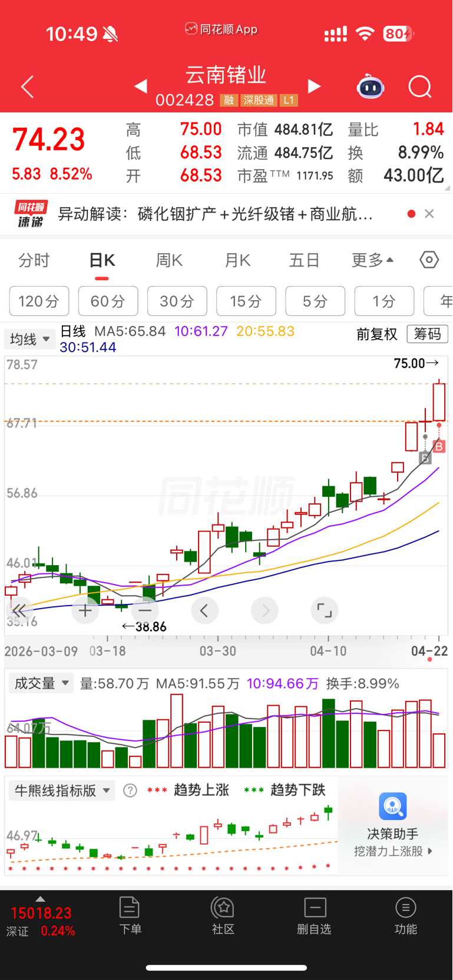Viewport: 453px width, 980px height.
Task: Tap the 额 43.00亿 value
Action: click(x=414, y=175)
